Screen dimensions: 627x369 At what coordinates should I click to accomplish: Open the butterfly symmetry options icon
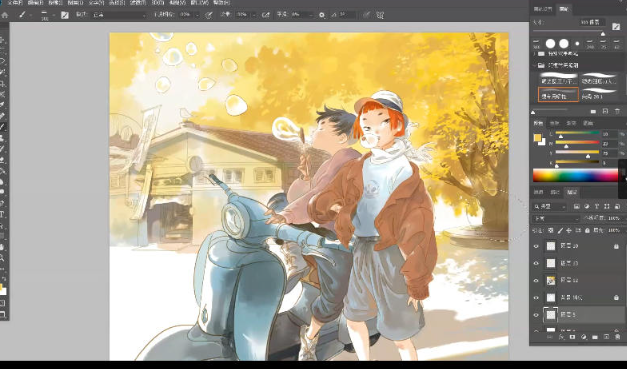tap(380, 15)
